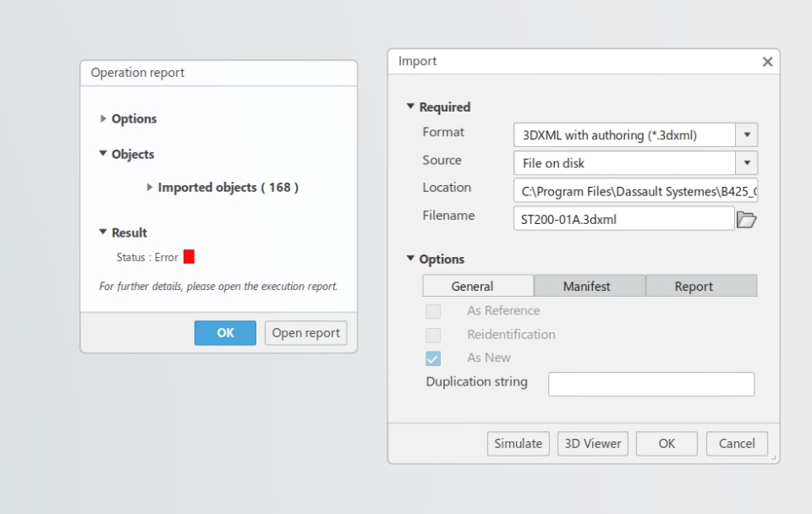The height and width of the screenshot is (514, 812).
Task: Uncheck the As New checkbox
Action: (433, 358)
